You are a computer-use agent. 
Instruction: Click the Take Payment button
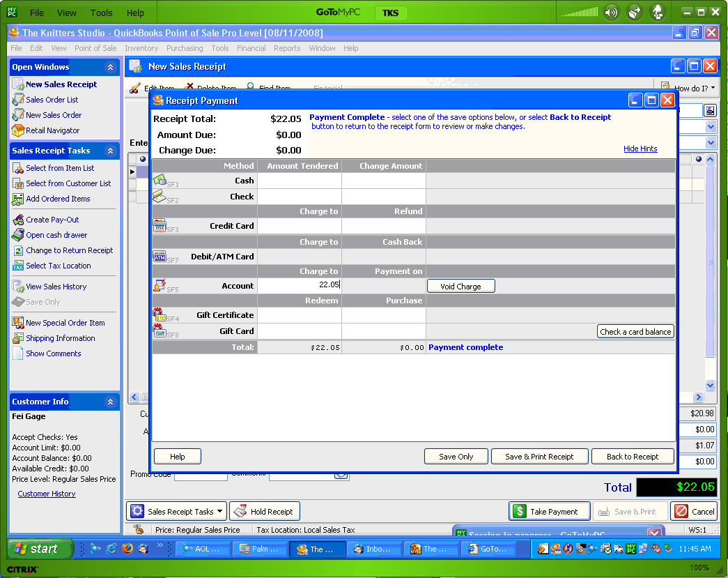550,512
